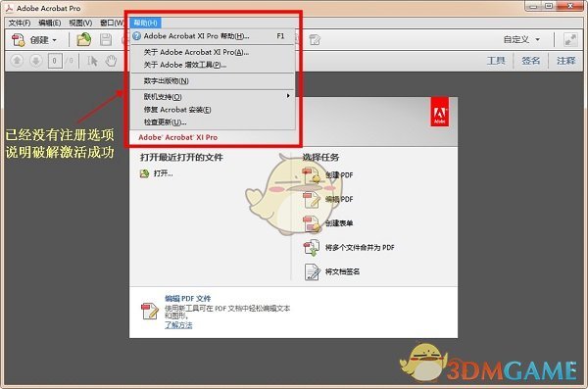The image size is (588, 389).
Task: Click the 编辑 PDF 文件 heading
Action: [188, 299]
